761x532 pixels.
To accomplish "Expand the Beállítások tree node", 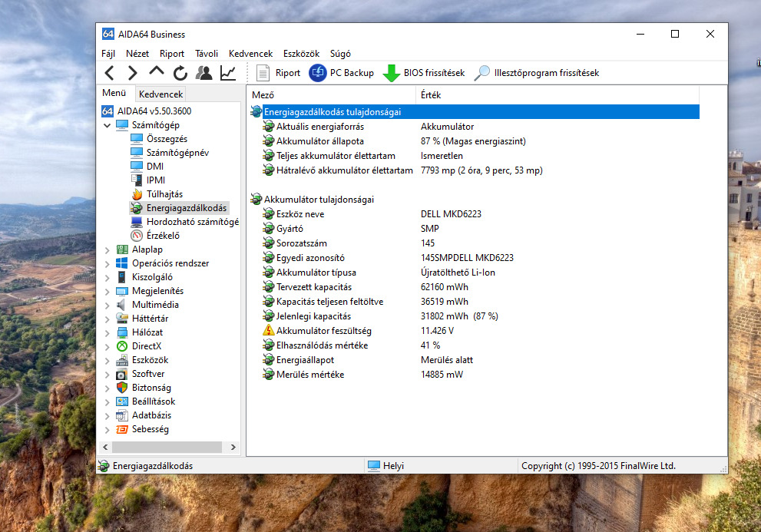I will click(108, 402).
